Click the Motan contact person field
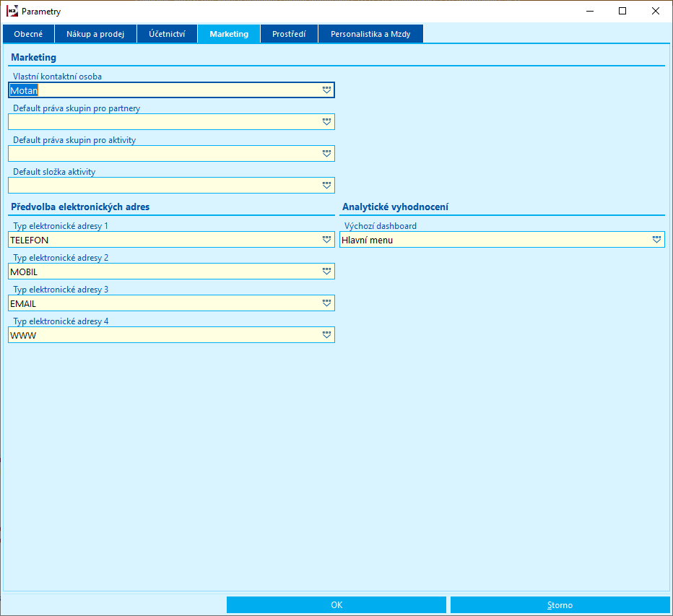Screen dimensions: 673x616 (x=171, y=90)
